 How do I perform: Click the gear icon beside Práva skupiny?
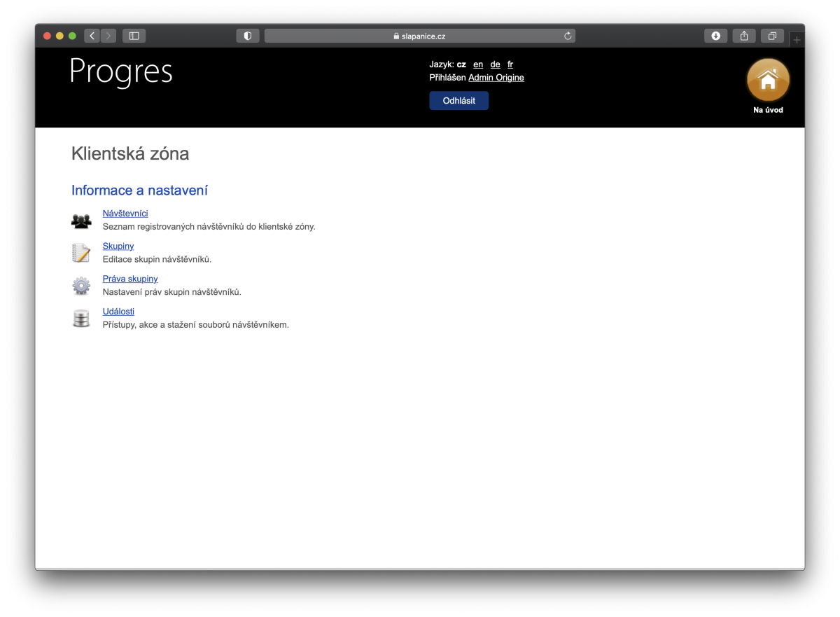coord(81,285)
